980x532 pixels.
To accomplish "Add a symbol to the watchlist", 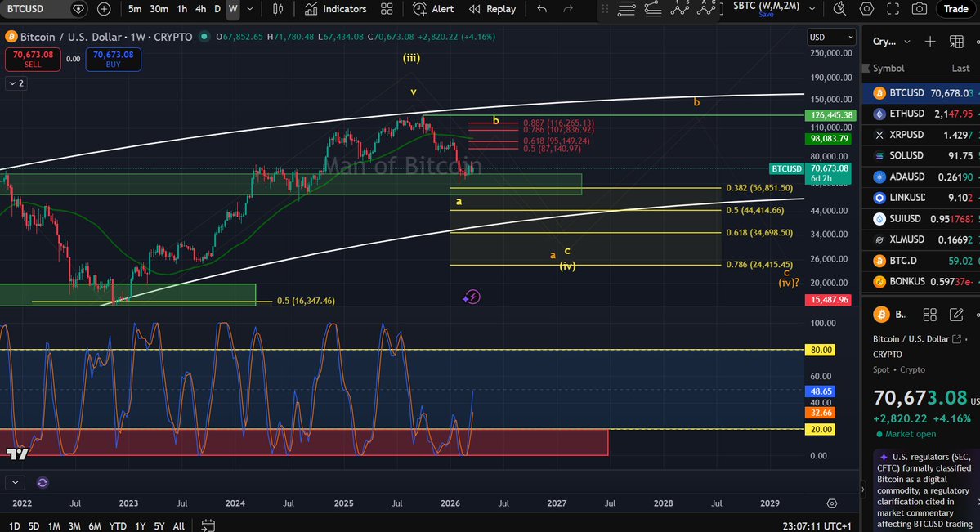I will (930, 41).
